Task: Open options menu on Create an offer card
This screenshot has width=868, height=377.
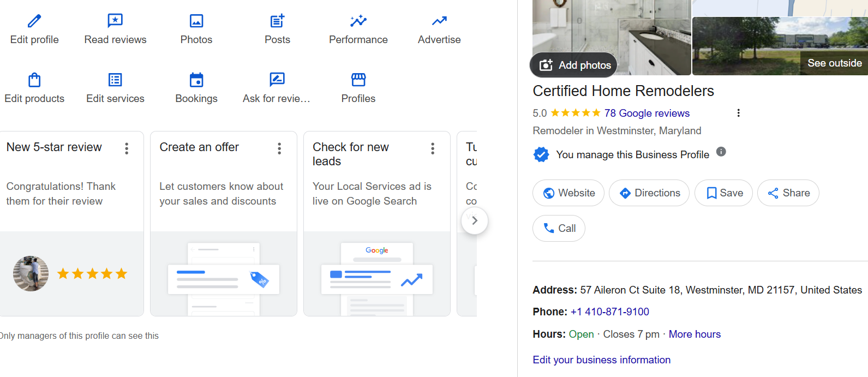Action: point(279,148)
